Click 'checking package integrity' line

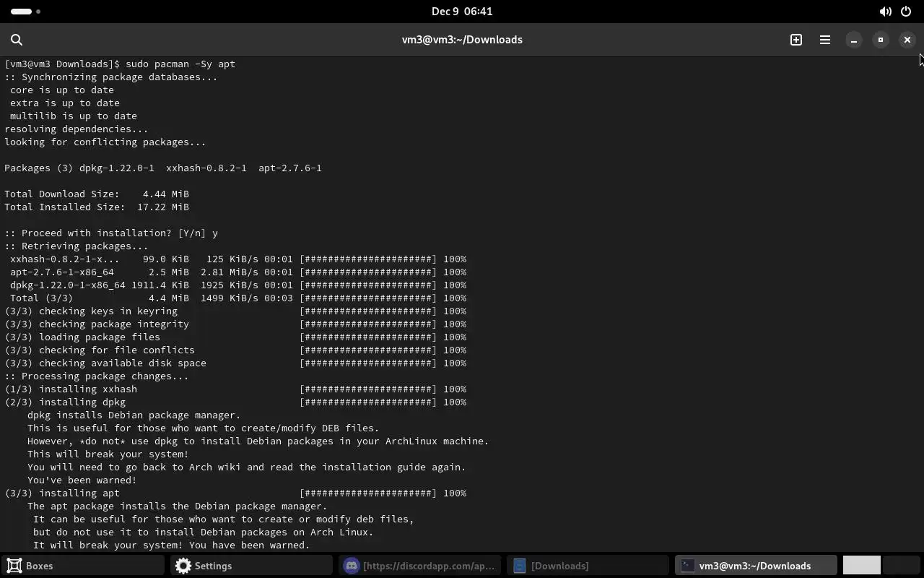pos(235,324)
